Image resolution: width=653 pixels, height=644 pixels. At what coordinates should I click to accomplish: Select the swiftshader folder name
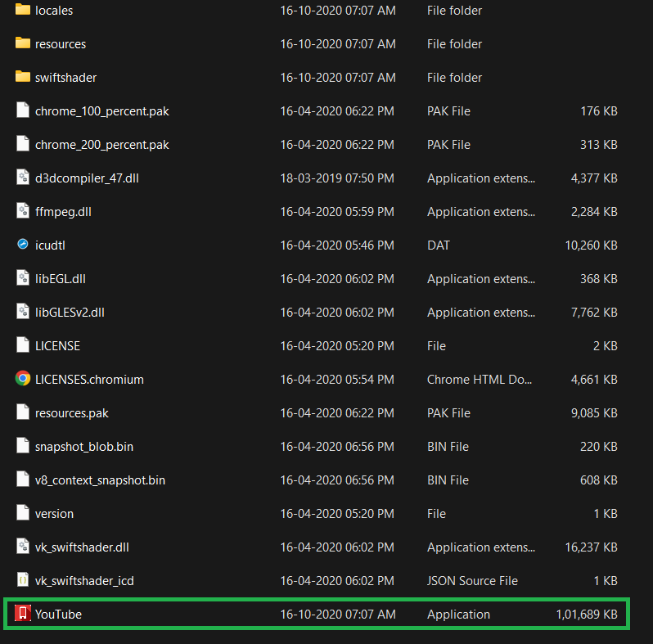point(65,78)
